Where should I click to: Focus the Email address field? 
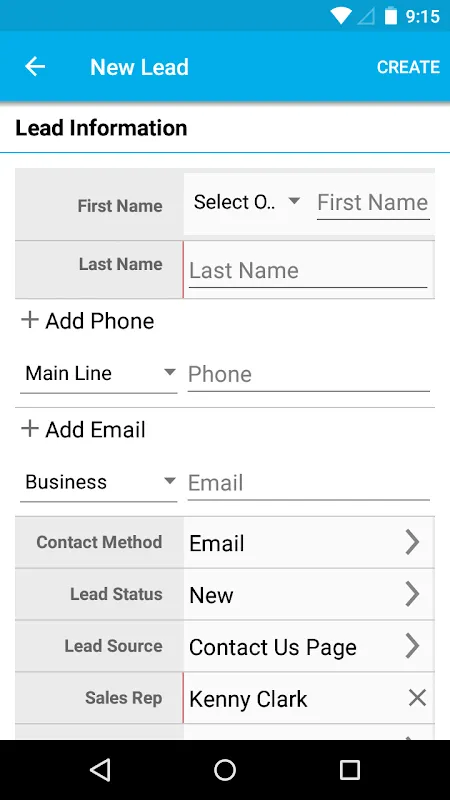click(x=309, y=483)
